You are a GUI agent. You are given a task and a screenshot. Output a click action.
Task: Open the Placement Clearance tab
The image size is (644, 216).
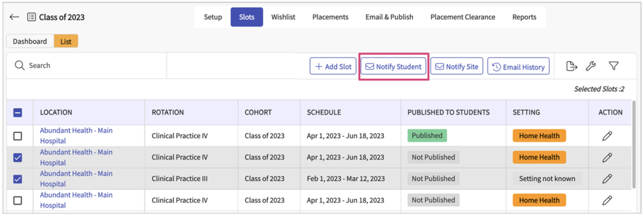[x=463, y=17]
